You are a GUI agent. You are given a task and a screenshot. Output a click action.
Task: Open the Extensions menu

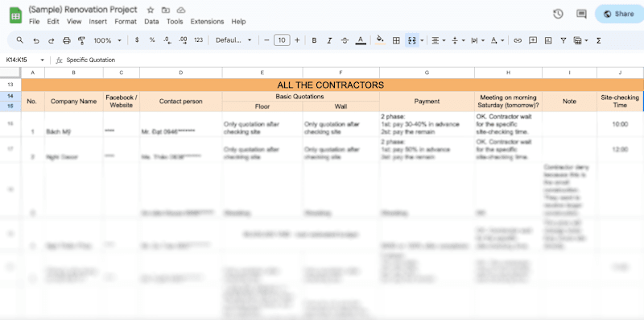(x=207, y=22)
